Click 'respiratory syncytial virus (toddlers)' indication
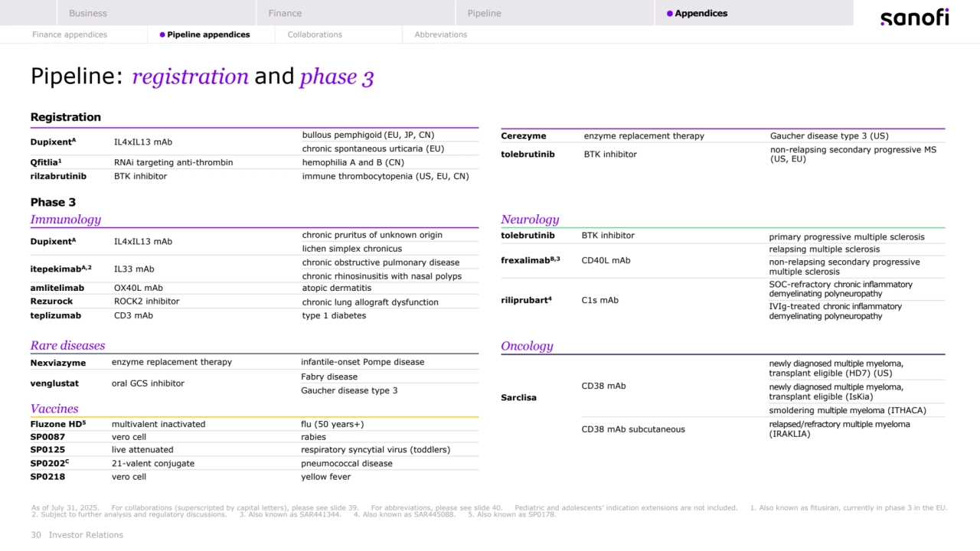Image resolution: width=980 pixels, height=551 pixels. (x=375, y=450)
